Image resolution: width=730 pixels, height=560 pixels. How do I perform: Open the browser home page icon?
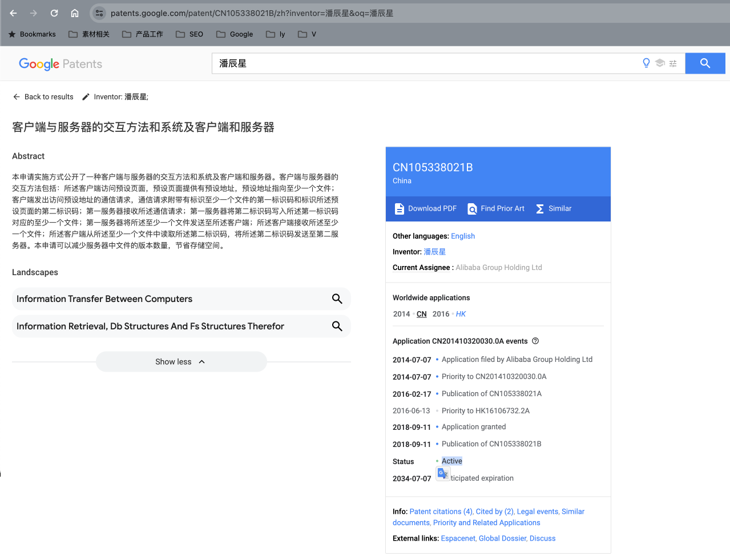(75, 13)
